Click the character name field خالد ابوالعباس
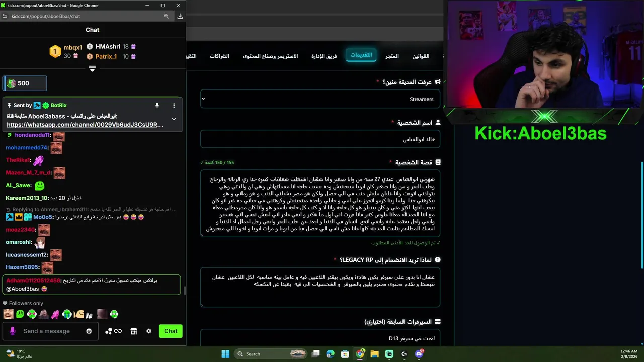Screen dimensions: 644x362 [320, 139]
